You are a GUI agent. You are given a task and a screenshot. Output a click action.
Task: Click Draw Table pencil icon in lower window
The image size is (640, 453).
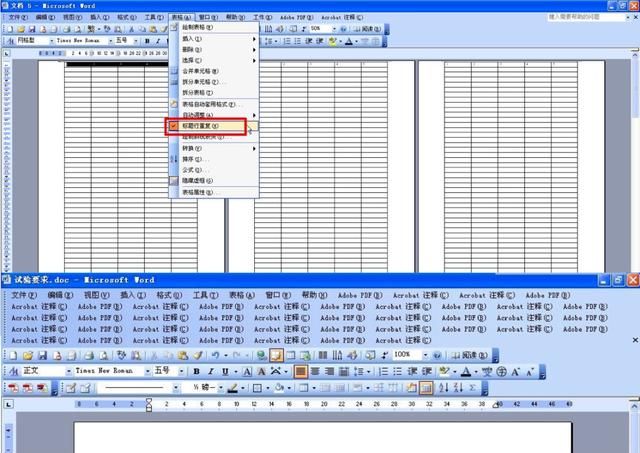tap(71, 388)
